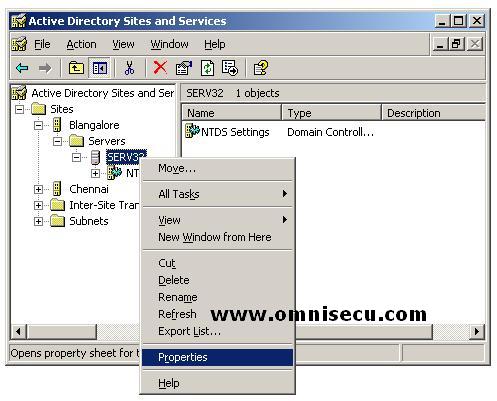
Task: Click the SERV32 server icon in tree
Action: (96, 157)
